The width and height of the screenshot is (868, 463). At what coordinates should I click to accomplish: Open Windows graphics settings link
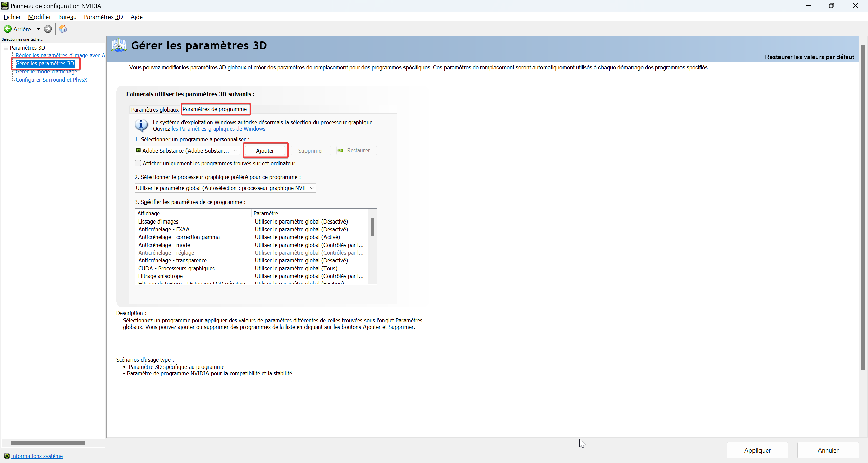218,129
